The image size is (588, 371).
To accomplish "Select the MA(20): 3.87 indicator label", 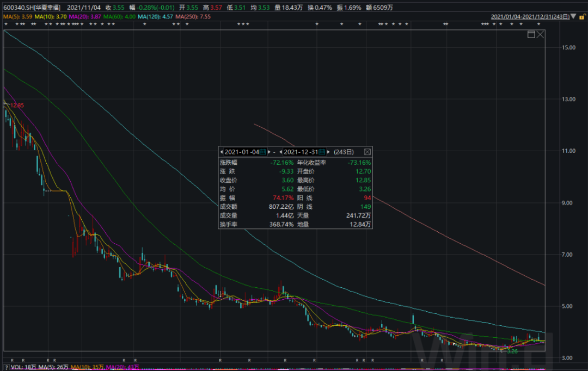I will (85, 16).
